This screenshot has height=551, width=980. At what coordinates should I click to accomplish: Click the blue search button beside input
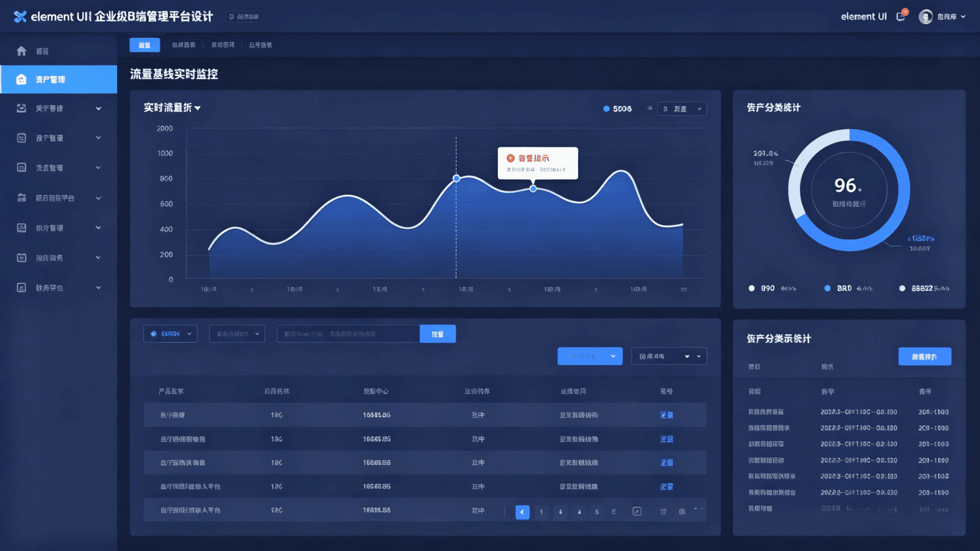pyautogui.click(x=437, y=334)
